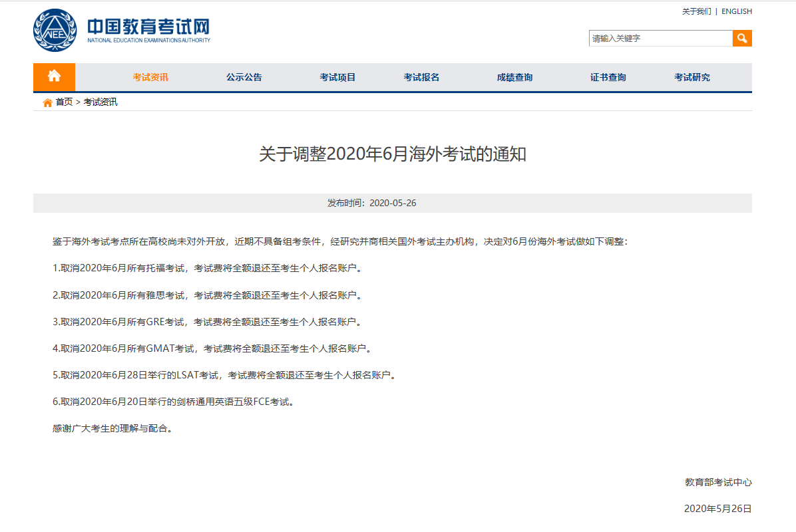Image resolution: width=796 pixels, height=532 pixels.
Task: Click the 中国教育考试网 site title text
Action: [x=148, y=27]
